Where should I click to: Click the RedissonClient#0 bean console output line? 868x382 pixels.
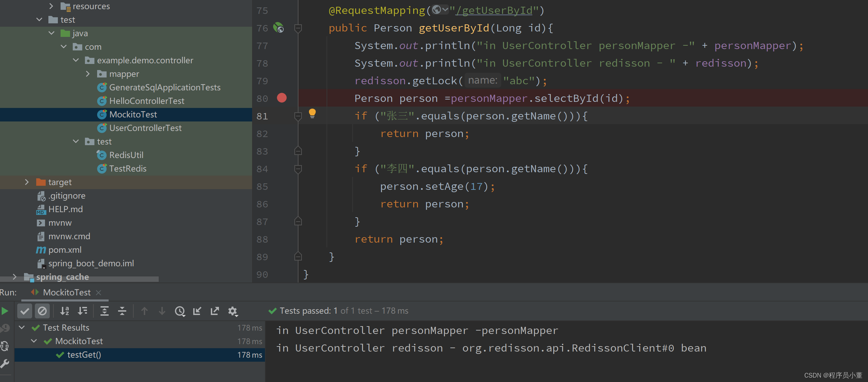pos(491,348)
